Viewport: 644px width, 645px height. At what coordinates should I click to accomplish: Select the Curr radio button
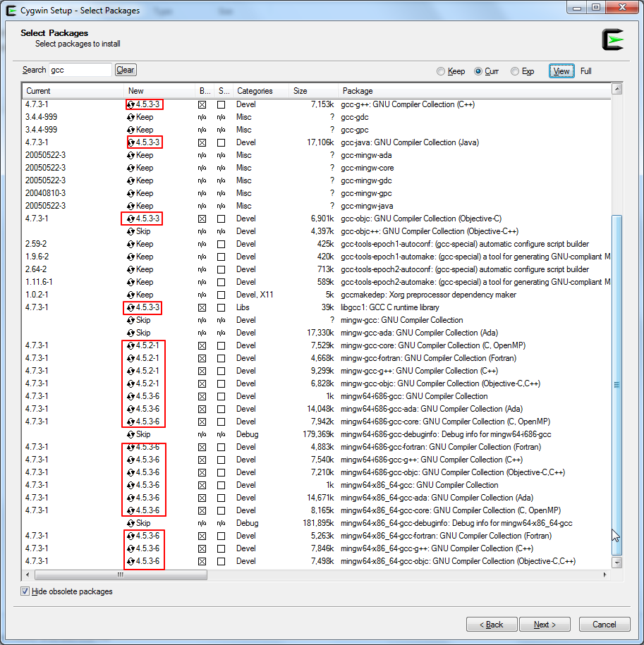click(478, 72)
